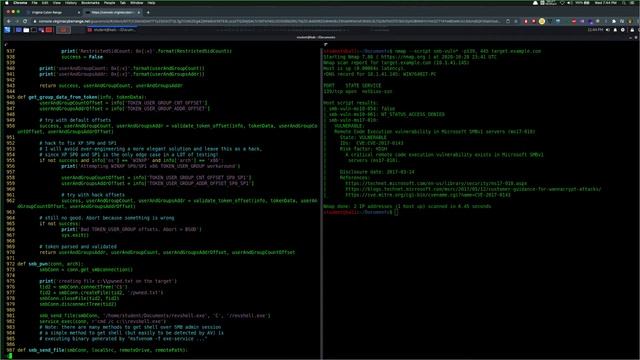Open the File menu

click(x=35, y=3)
